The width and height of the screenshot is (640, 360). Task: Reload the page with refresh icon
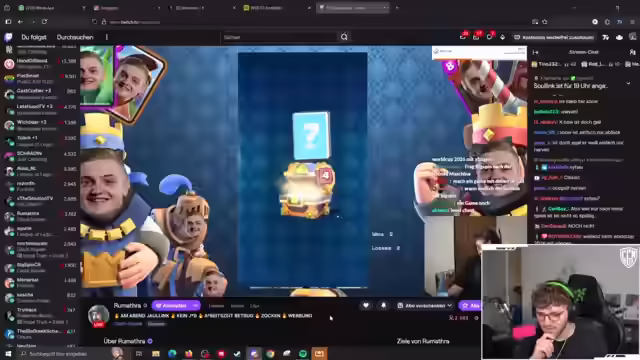point(44,22)
